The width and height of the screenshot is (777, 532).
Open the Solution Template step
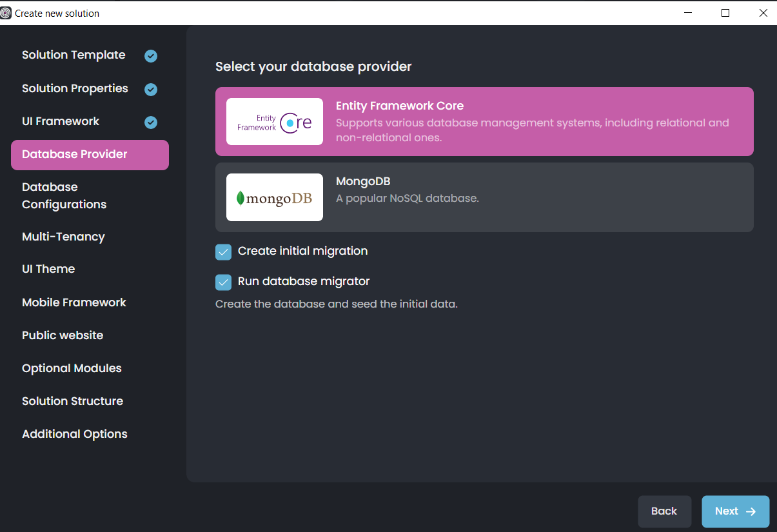click(x=74, y=55)
